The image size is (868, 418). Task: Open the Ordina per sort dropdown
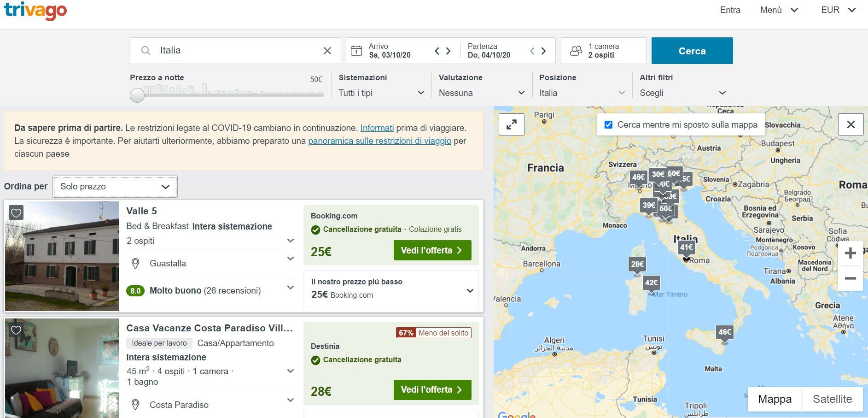point(115,187)
